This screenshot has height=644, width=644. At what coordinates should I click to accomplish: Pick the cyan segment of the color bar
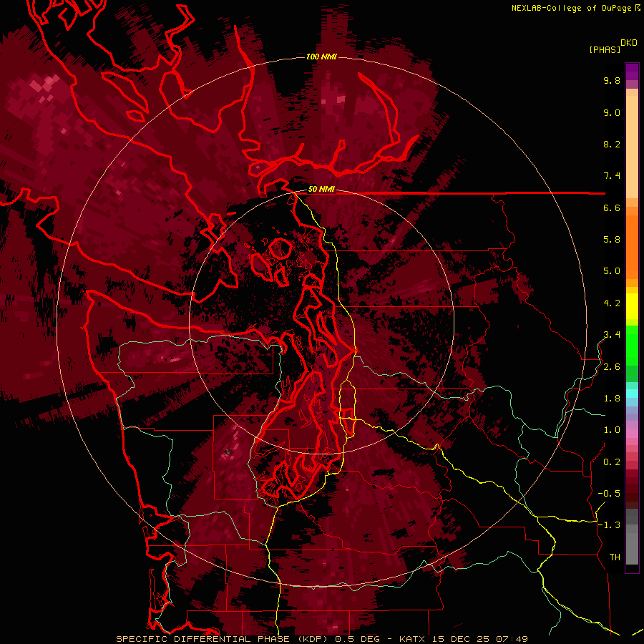point(632,393)
